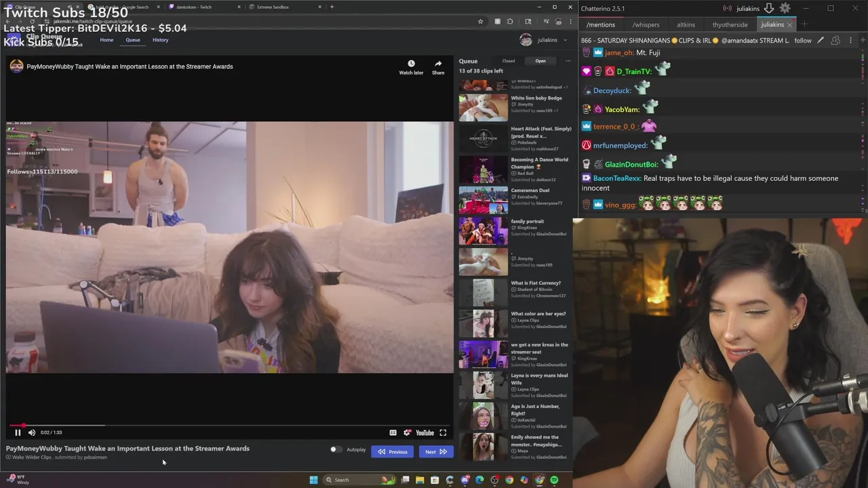The image size is (868, 488).
Task: Click the follow link in chat header
Action: (803, 41)
